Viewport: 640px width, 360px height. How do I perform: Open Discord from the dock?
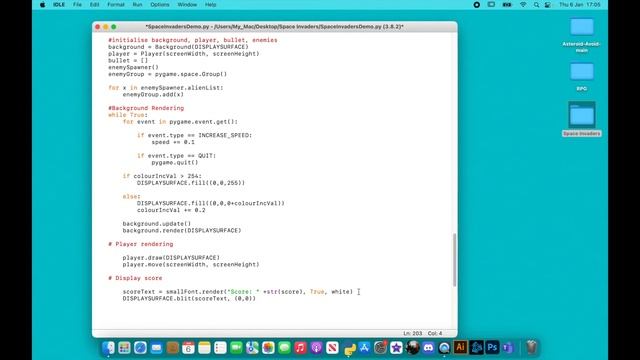(x=428, y=348)
